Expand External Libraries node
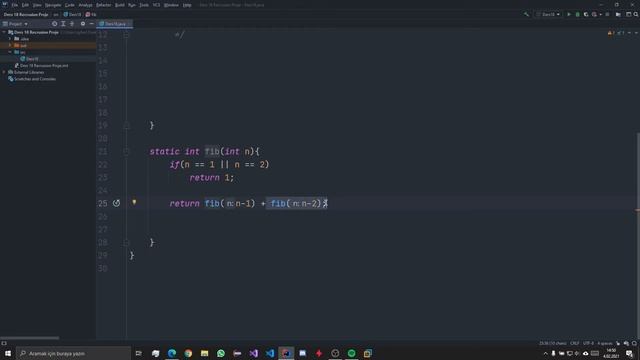Screen dimensions: 640x360 coord(4,72)
